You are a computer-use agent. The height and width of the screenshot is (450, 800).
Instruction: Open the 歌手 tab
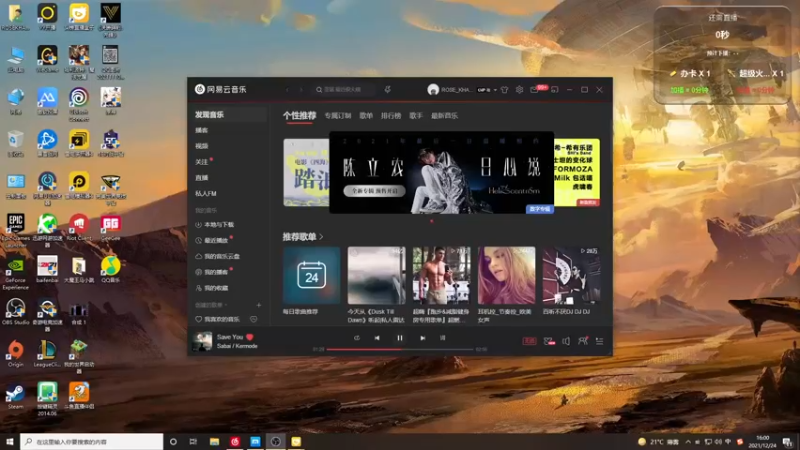click(416, 116)
